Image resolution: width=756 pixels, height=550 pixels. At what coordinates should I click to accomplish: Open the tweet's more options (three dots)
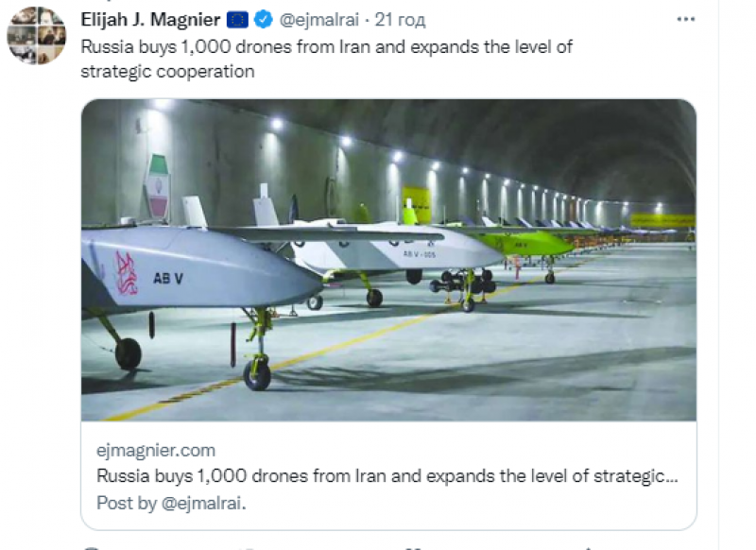pyautogui.click(x=688, y=20)
